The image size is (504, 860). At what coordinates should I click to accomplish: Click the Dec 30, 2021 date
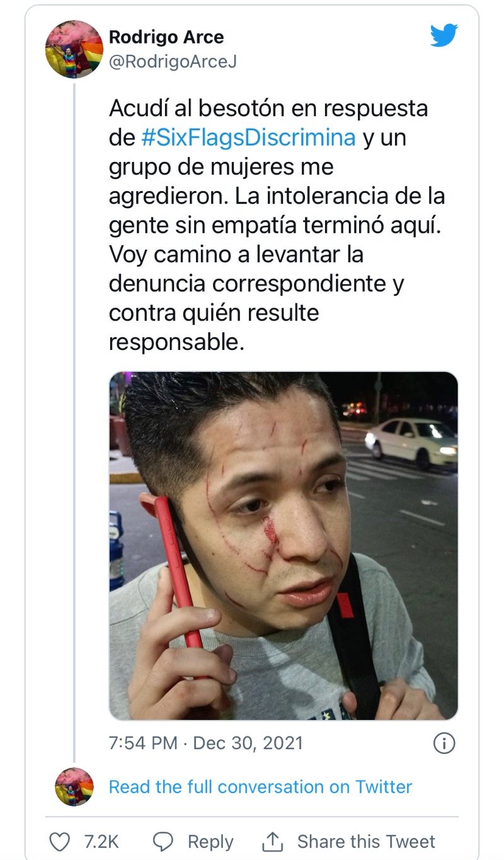coord(248,743)
